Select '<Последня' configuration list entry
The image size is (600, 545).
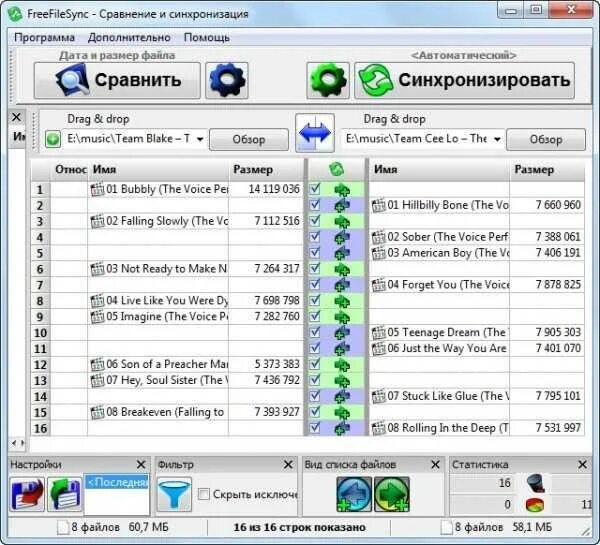pyautogui.click(x=117, y=482)
